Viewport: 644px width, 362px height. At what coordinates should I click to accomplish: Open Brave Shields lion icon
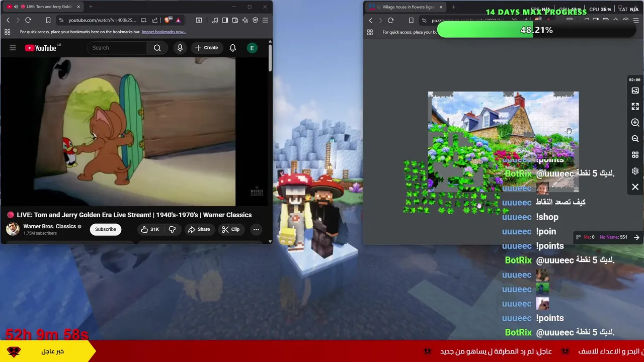click(168, 20)
